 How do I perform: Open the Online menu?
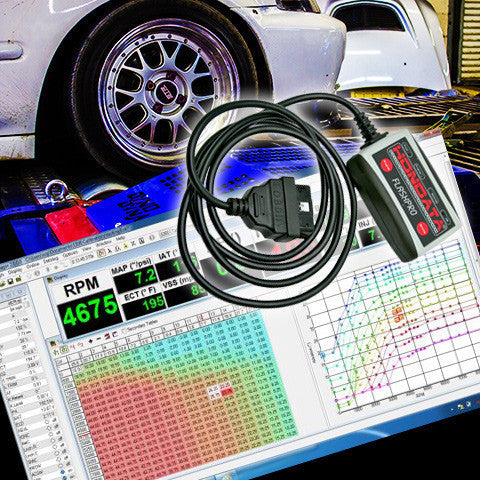click(33, 266)
